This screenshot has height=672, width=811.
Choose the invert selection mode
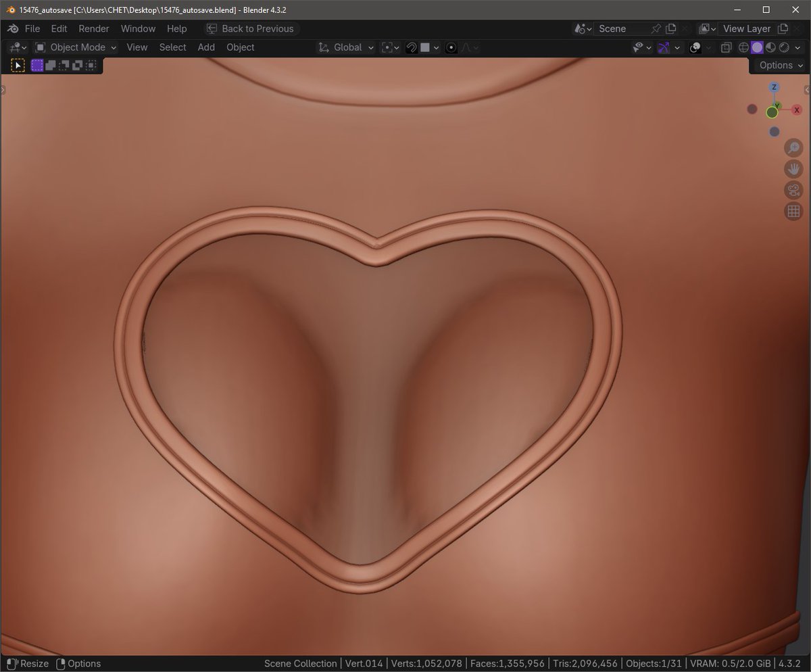click(77, 66)
